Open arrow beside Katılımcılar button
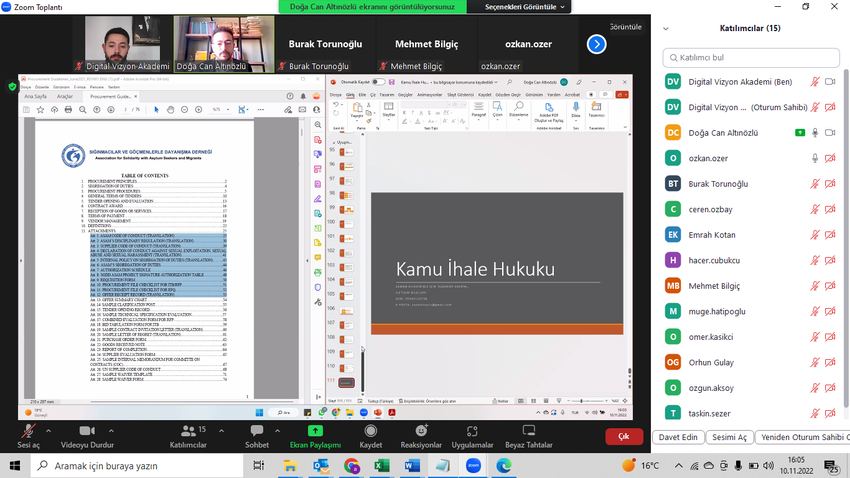The width and height of the screenshot is (850, 478). [x=221, y=431]
